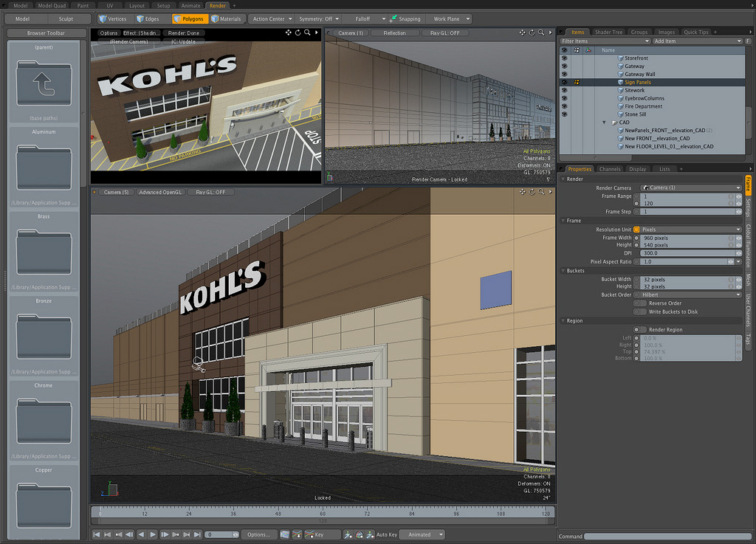Viewport: 756px width, 544px height.
Task: Toggle visibility of EyebrowColumns
Action: [x=564, y=98]
